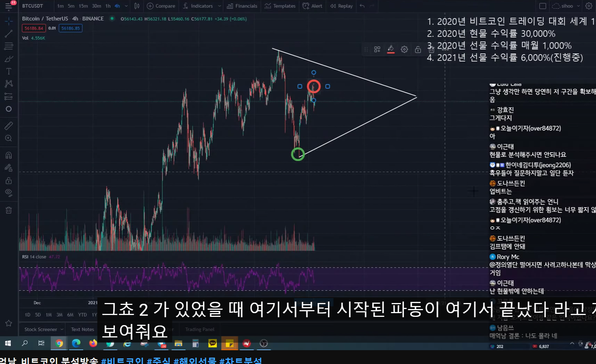Set date range to 5D
Image resolution: width=596 pixels, height=364 pixels.
[x=38, y=315]
